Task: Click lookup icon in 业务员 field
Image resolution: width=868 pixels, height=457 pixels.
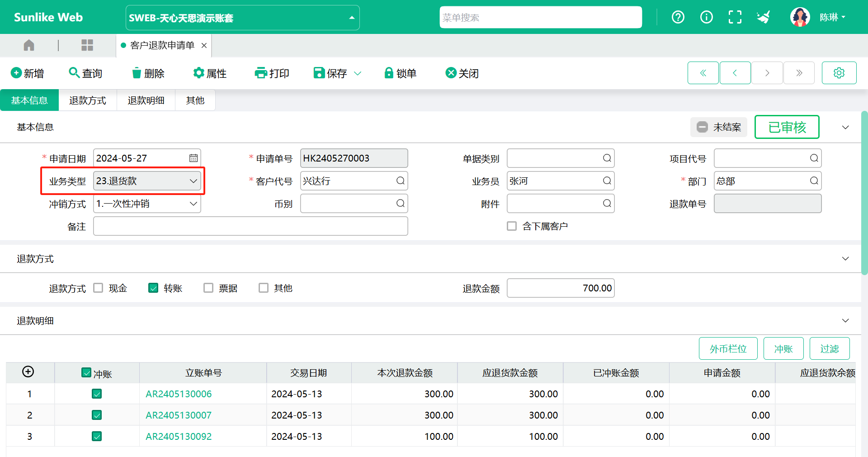Action: (x=607, y=181)
